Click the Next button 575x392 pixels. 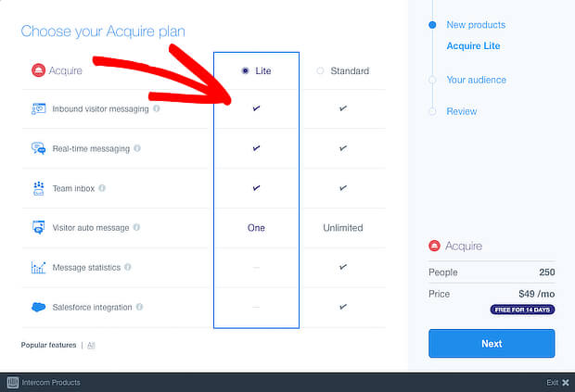(x=492, y=343)
